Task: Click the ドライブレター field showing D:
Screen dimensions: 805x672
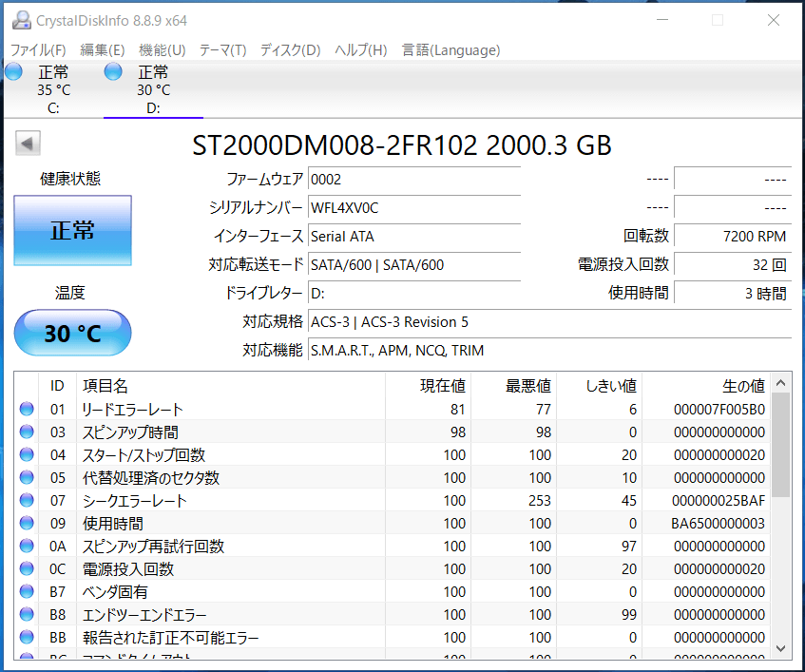Action: click(x=414, y=293)
